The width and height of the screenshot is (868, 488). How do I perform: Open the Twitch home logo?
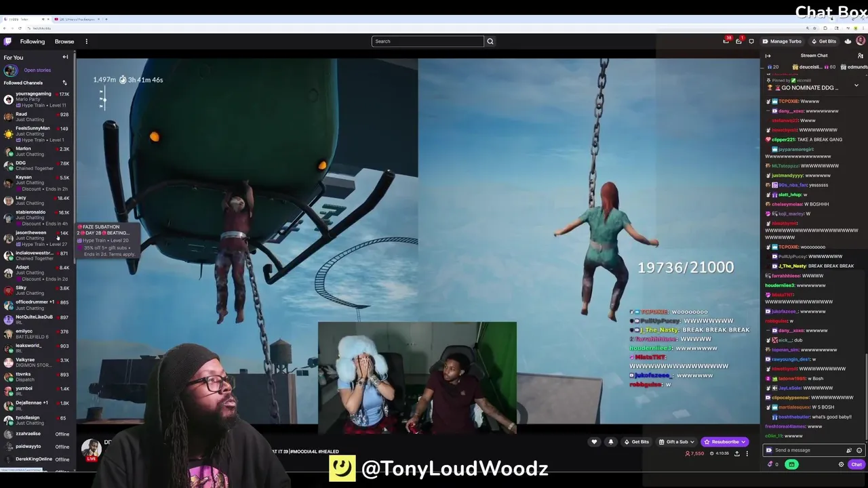coord(8,41)
